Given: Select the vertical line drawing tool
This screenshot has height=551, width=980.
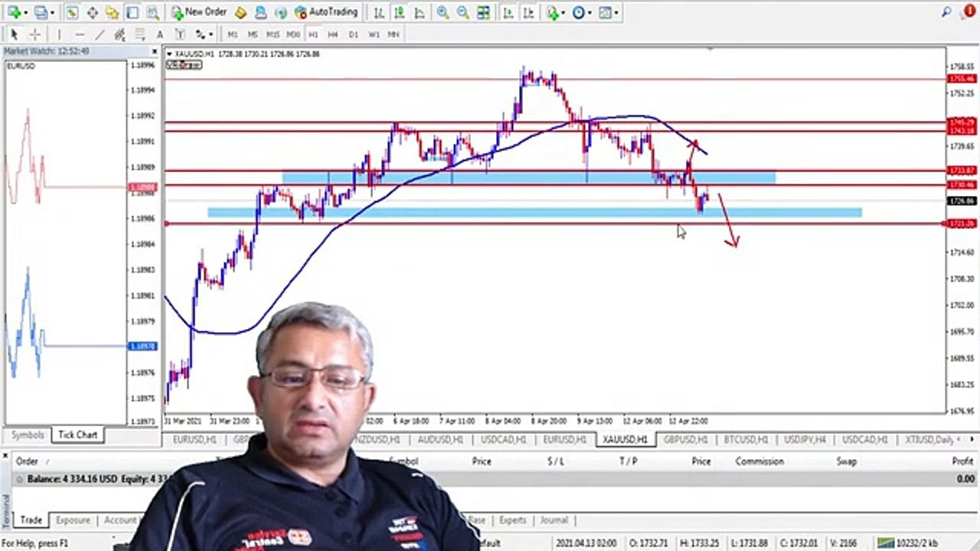Looking at the screenshot, I should [x=59, y=34].
